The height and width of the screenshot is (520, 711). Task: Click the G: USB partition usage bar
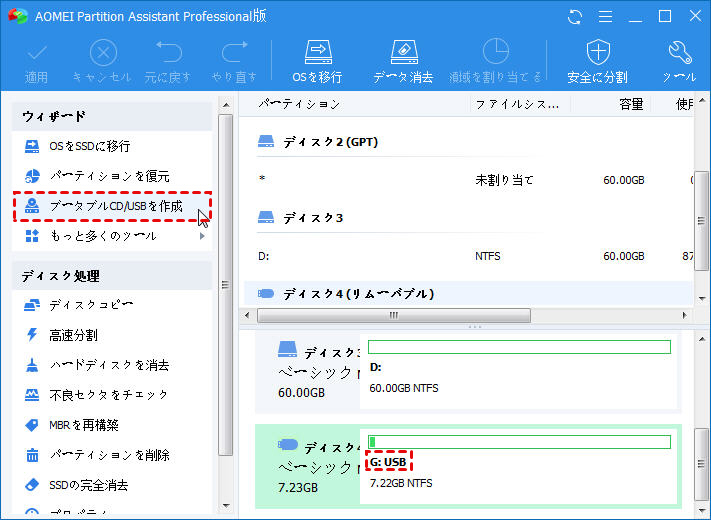coord(519,442)
